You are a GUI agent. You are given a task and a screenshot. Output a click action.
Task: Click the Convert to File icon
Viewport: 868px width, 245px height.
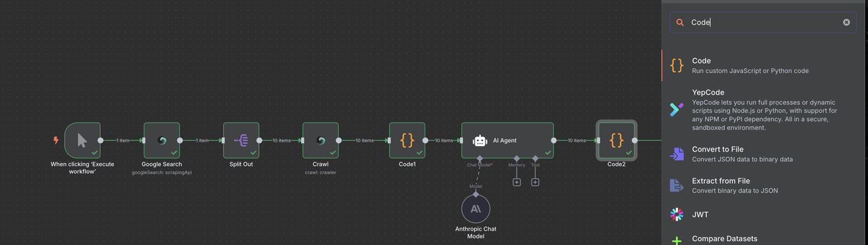[677, 154]
